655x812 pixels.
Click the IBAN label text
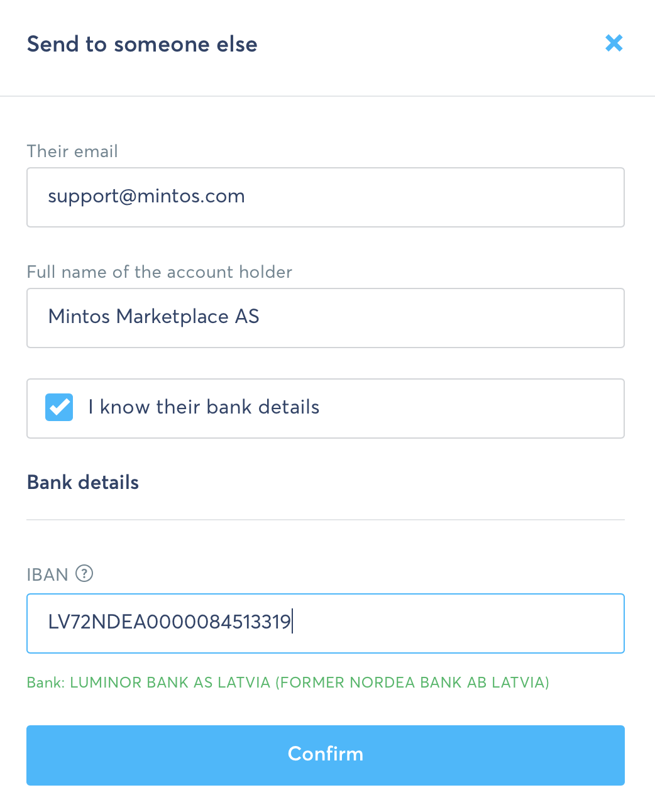pos(48,574)
